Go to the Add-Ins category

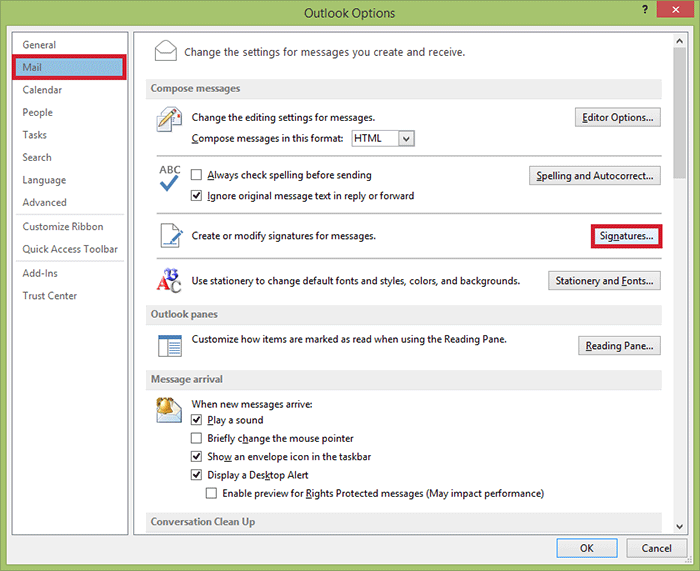tap(70, 273)
